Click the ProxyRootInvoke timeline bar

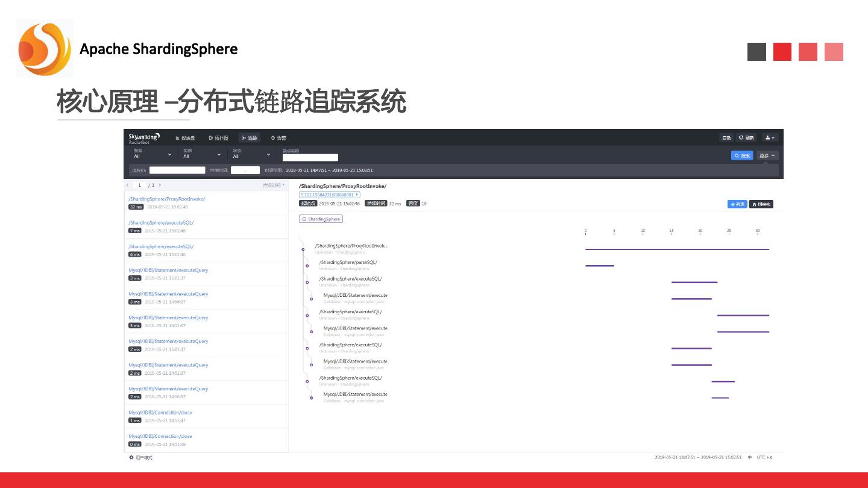[x=678, y=249]
